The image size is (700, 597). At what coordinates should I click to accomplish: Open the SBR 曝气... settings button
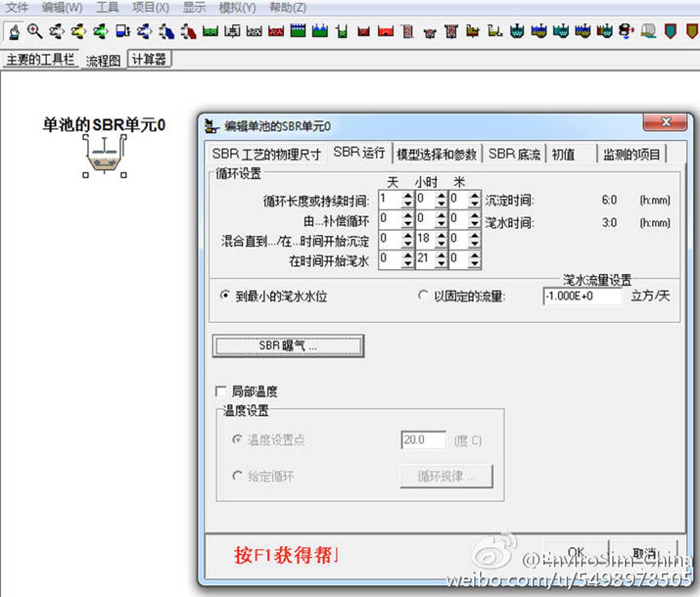(x=288, y=346)
